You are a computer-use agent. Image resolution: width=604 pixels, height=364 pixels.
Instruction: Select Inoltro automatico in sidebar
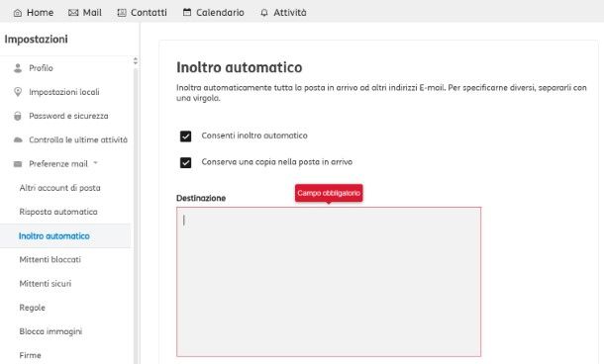click(53, 235)
